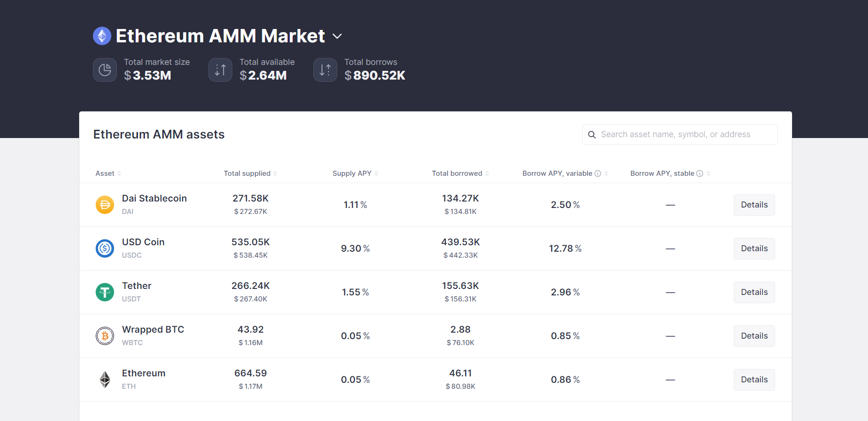Click the Ethereum AMM assets heading
Viewport: 868px width, 421px height.
(x=159, y=134)
